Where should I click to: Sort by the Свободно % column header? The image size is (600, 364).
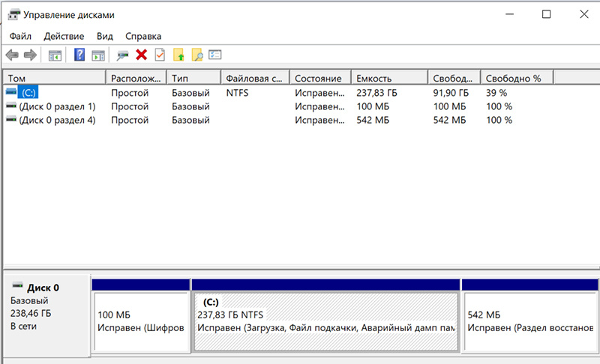pos(517,78)
